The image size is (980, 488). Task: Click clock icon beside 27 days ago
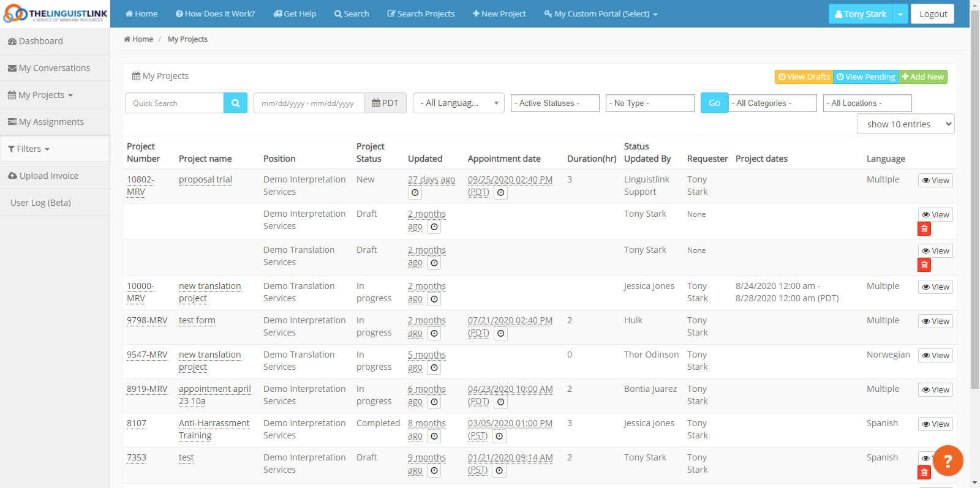(415, 193)
